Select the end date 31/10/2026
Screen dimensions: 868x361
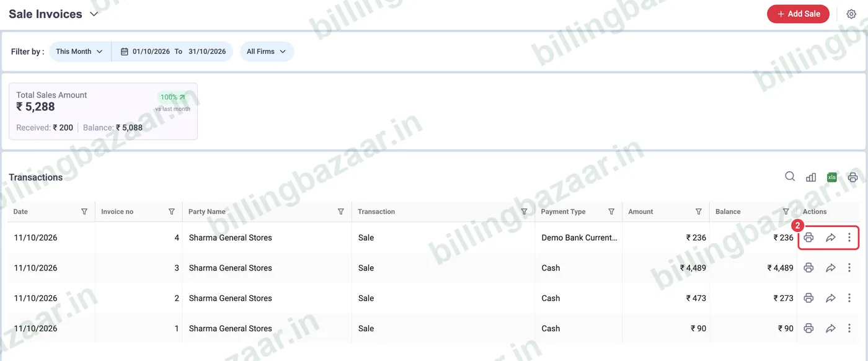click(207, 51)
